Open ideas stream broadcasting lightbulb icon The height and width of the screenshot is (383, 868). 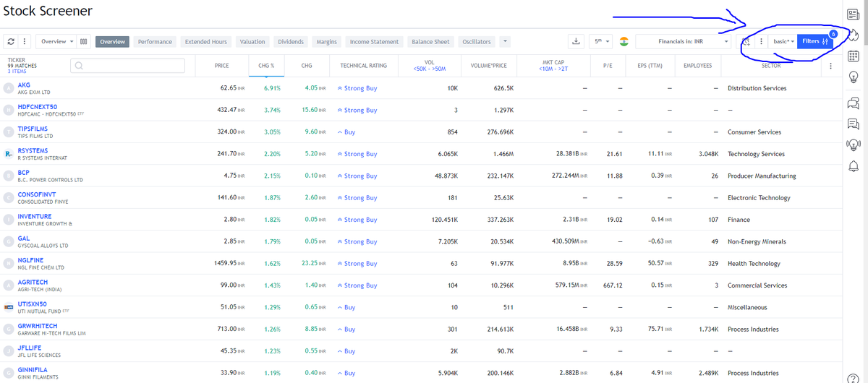point(853,145)
